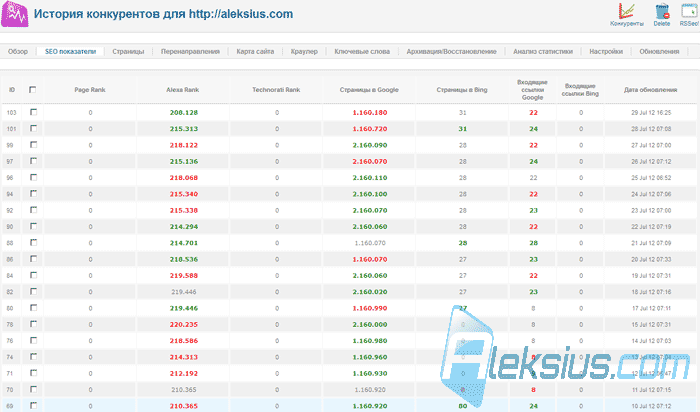Click the ID column header
The width and height of the screenshot is (700, 412).
coord(12,90)
